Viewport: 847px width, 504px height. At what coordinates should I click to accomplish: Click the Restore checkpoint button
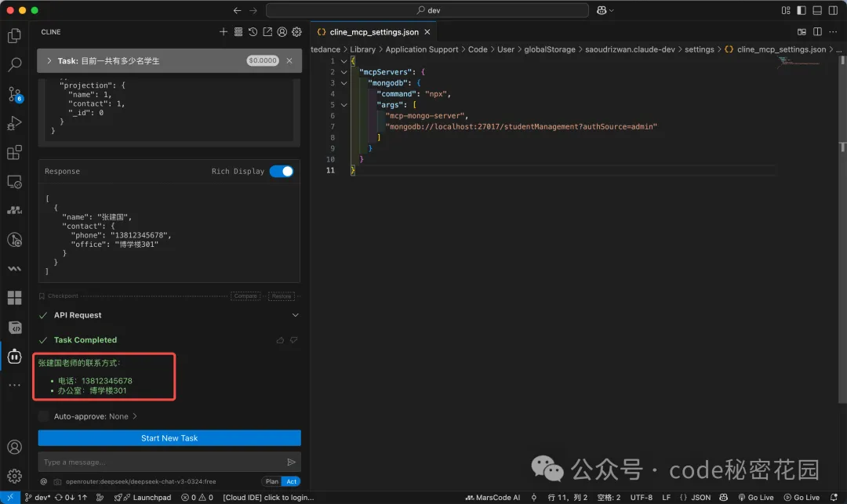click(281, 296)
